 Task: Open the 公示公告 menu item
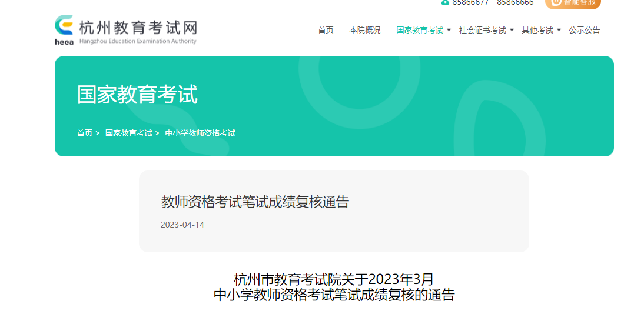pos(585,30)
